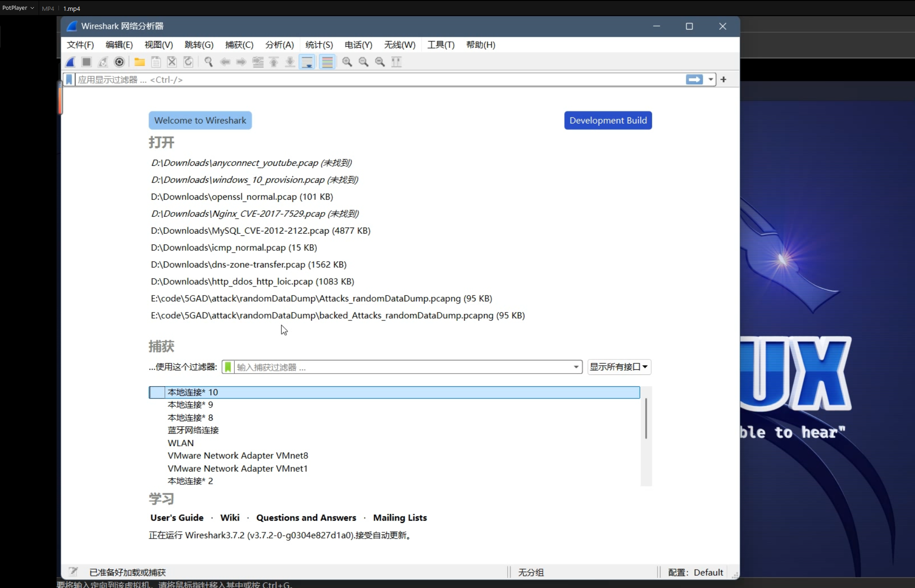Viewport: 915px width, 588px height.
Task: Click the resize columns toolbar icon
Action: 396,62
